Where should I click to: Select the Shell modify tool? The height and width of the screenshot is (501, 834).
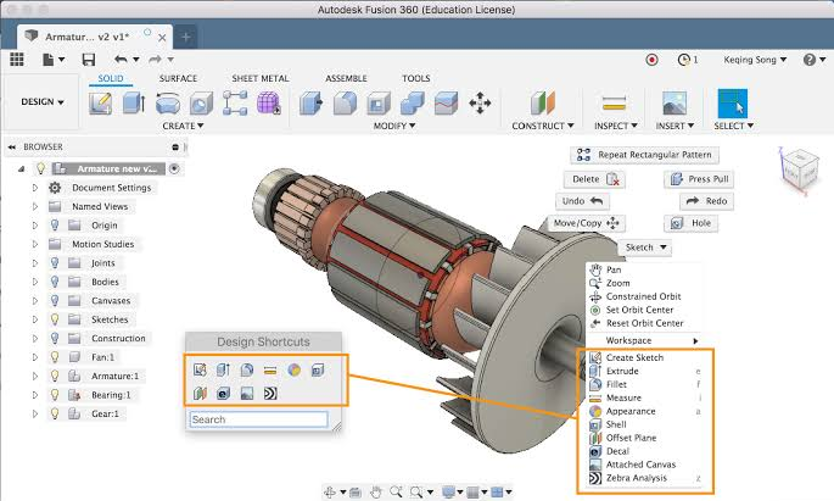pyautogui.click(x=378, y=103)
